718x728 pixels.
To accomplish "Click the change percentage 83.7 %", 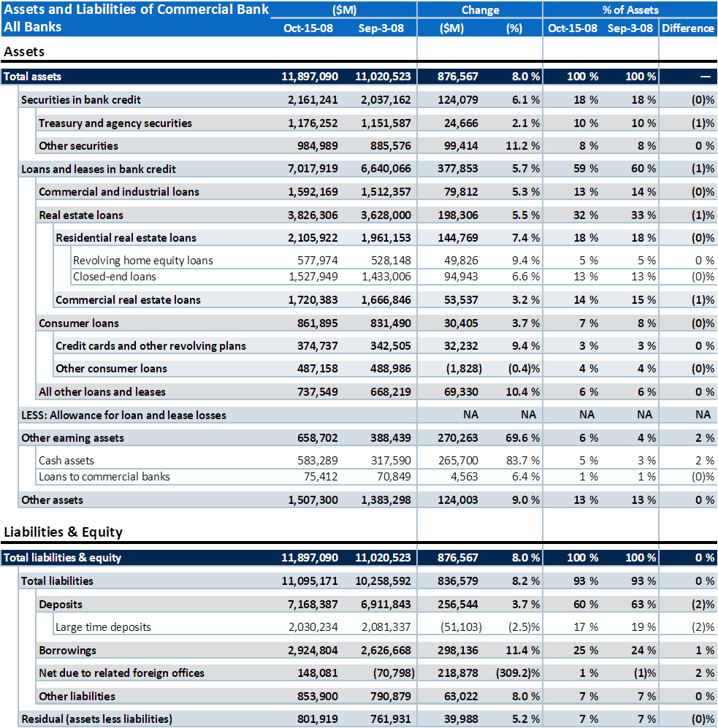I will point(523,461).
